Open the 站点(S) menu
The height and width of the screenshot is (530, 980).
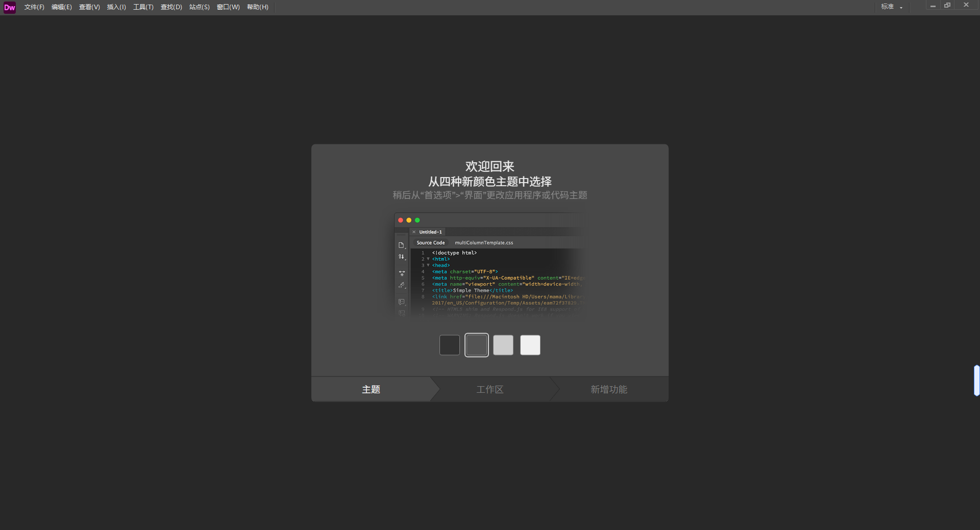[x=199, y=7]
